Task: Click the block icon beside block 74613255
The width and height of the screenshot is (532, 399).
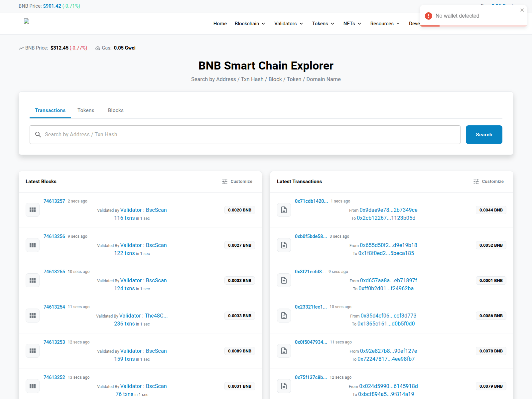Action: click(x=33, y=280)
